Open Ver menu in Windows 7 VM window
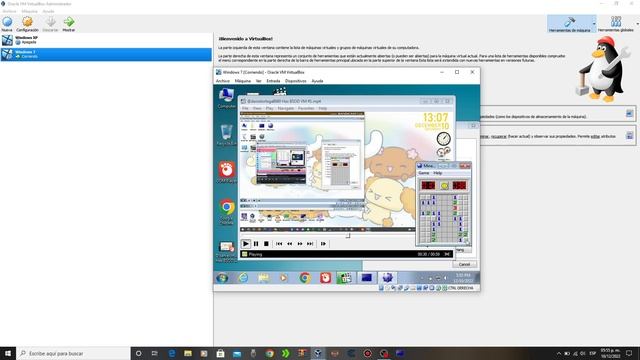Image resolution: width=640 pixels, height=360 pixels. (x=258, y=81)
